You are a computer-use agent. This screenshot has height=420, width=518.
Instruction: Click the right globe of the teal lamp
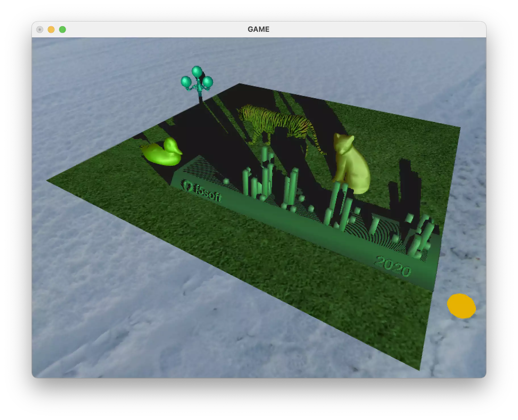pos(208,82)
